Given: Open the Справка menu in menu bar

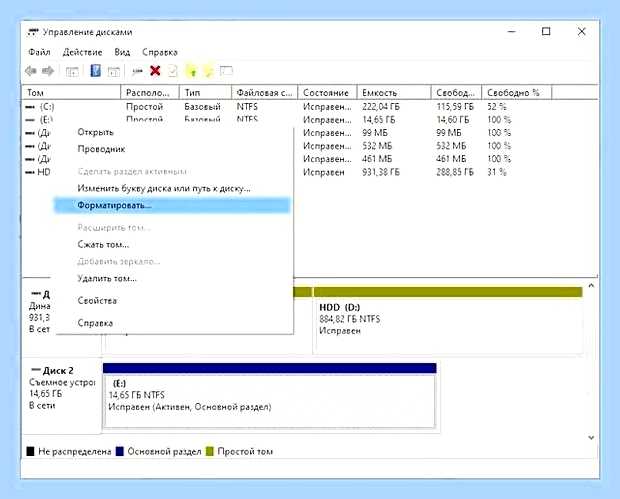Looking at the screenshot, I should coord(160,52).
